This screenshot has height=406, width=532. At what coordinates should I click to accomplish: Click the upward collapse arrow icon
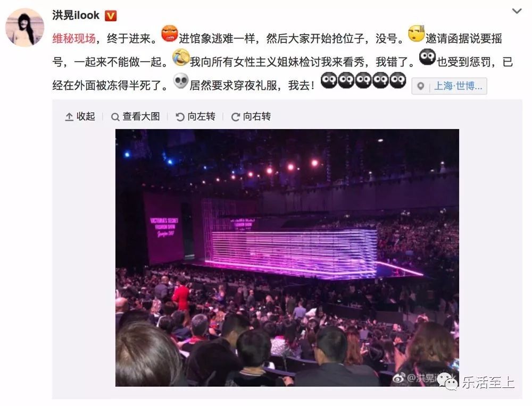[x=69, y=117]
